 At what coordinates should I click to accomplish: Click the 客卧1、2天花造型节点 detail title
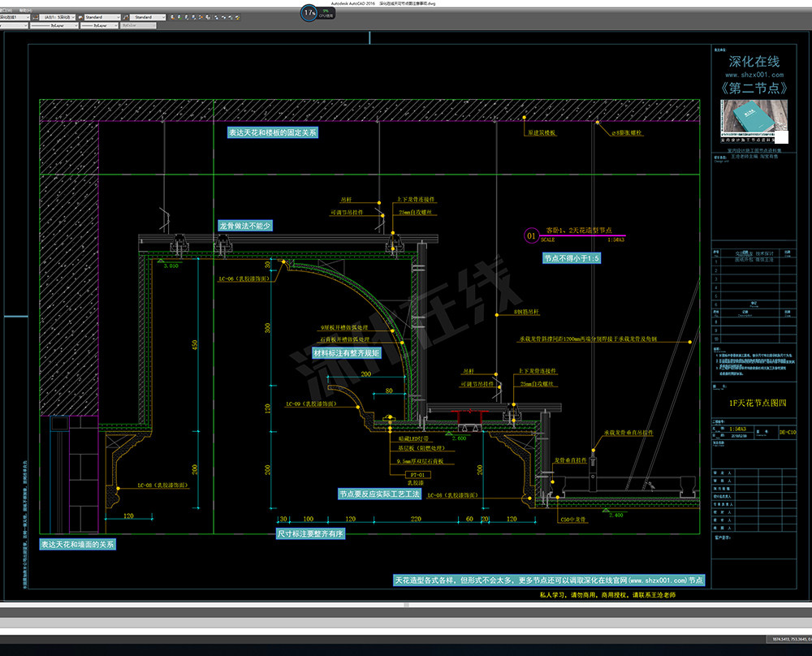click(x=579, y=231)
